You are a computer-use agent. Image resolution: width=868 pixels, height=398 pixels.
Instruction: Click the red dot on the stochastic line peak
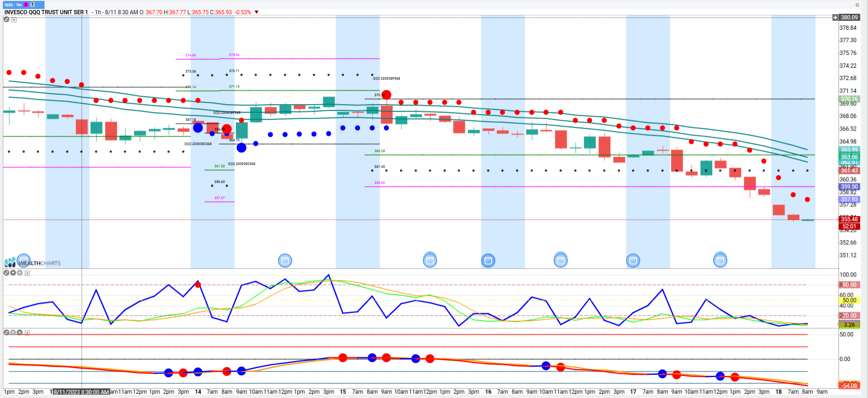198,285
